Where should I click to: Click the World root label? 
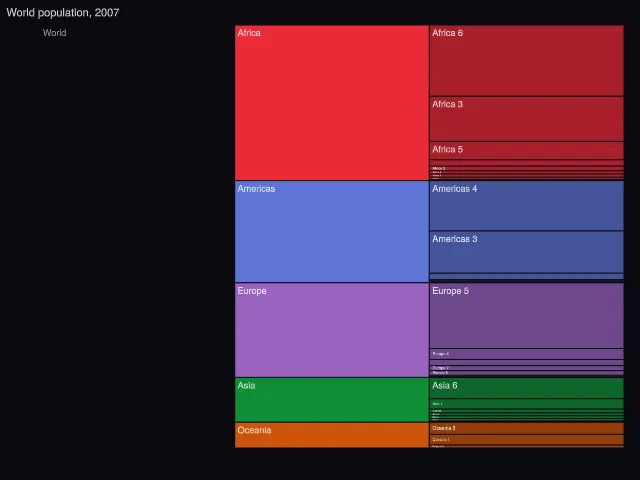tap(54, 33)
